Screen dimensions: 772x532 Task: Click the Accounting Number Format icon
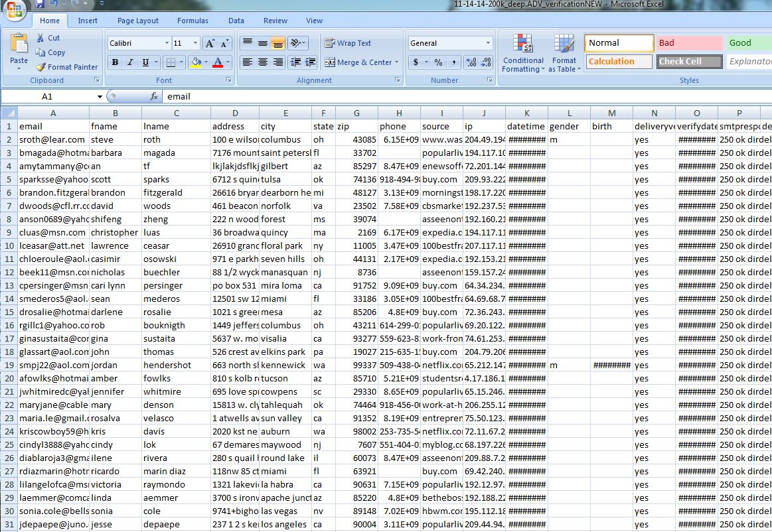click(x=417, y=62)
